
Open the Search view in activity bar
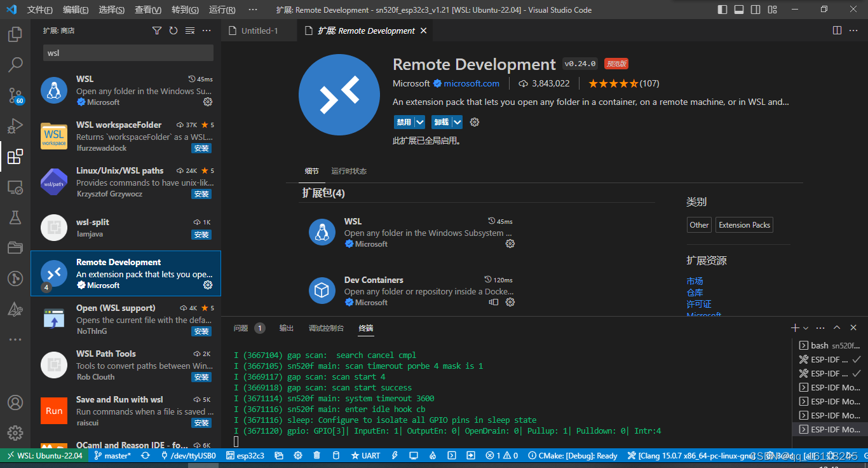pos(15,65)
